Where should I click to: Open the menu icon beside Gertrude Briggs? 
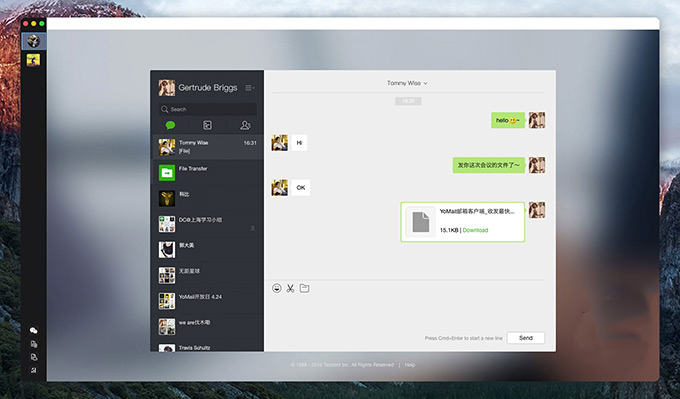(250, 88)
